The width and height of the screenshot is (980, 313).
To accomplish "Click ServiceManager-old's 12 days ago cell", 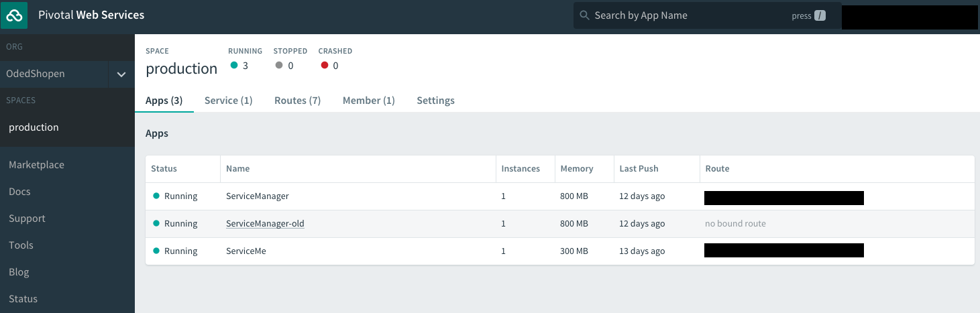I will click(642, 224).
